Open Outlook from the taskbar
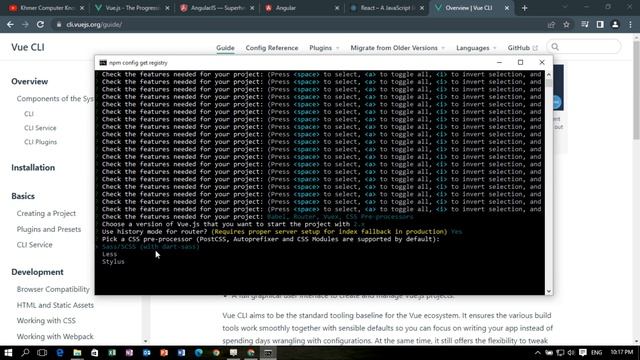 (x=147, y=353)
